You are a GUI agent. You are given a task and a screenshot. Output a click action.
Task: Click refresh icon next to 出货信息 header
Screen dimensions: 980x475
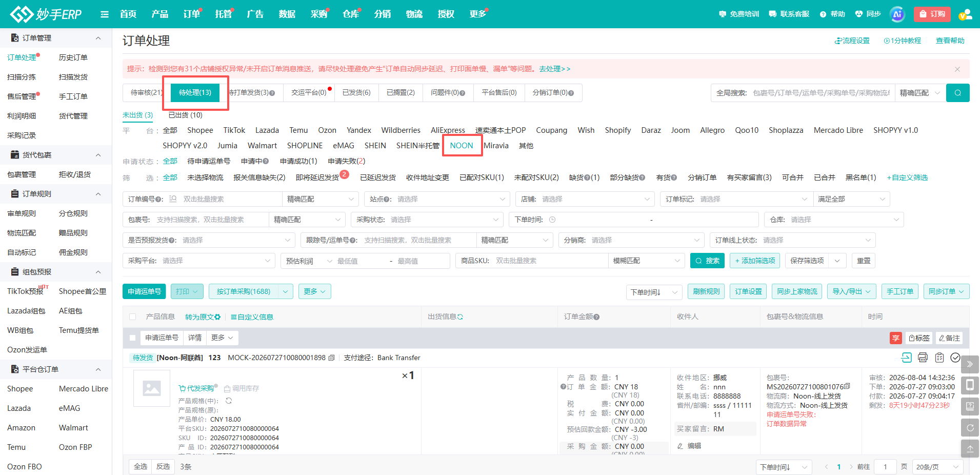click(460, 317)
